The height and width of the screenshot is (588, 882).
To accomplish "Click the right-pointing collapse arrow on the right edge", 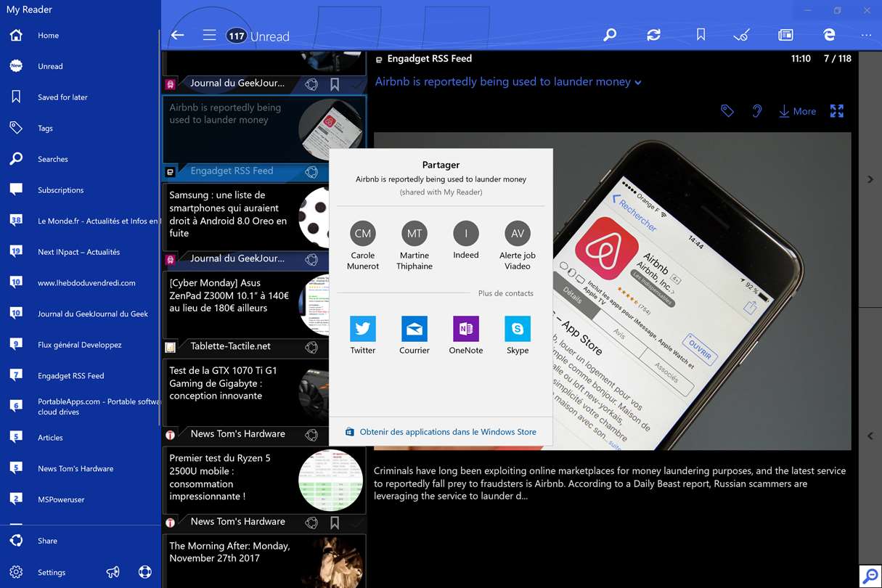I will (x=870, y=179).
